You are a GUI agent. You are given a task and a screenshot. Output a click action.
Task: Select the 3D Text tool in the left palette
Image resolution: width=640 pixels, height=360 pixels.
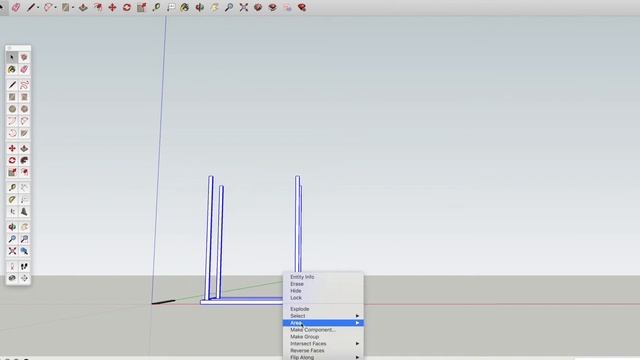[24, 212]
